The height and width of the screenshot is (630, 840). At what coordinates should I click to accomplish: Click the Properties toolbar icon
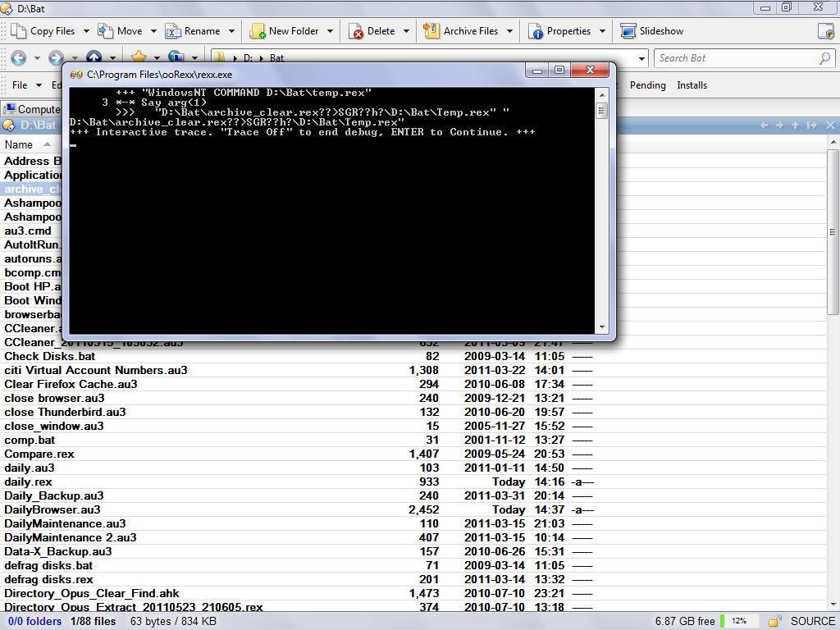(x=535, y=32)
